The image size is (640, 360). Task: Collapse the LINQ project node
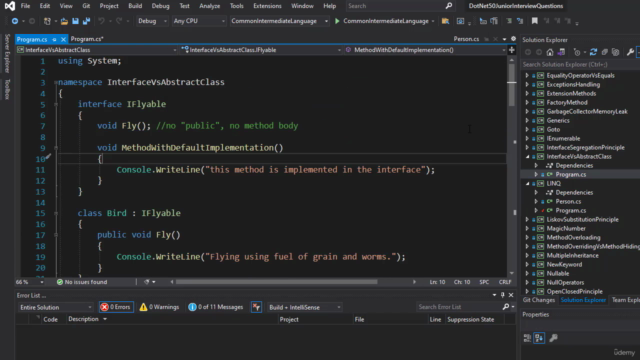pos(527,184)
